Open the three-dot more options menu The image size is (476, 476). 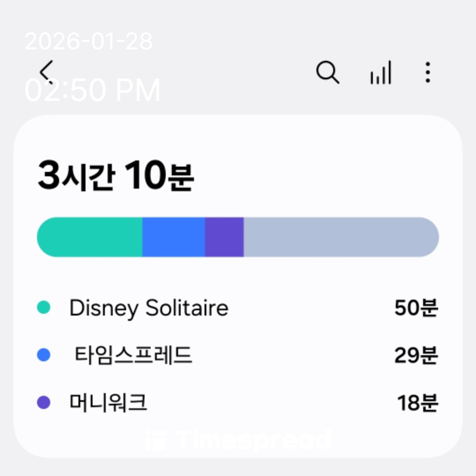coord(427,72)
